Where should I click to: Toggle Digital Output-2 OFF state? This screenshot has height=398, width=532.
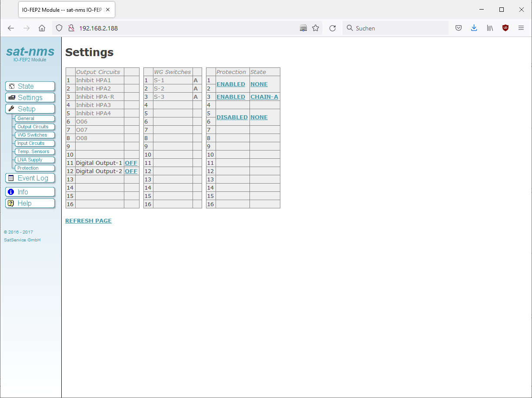(x=131, y=171)
